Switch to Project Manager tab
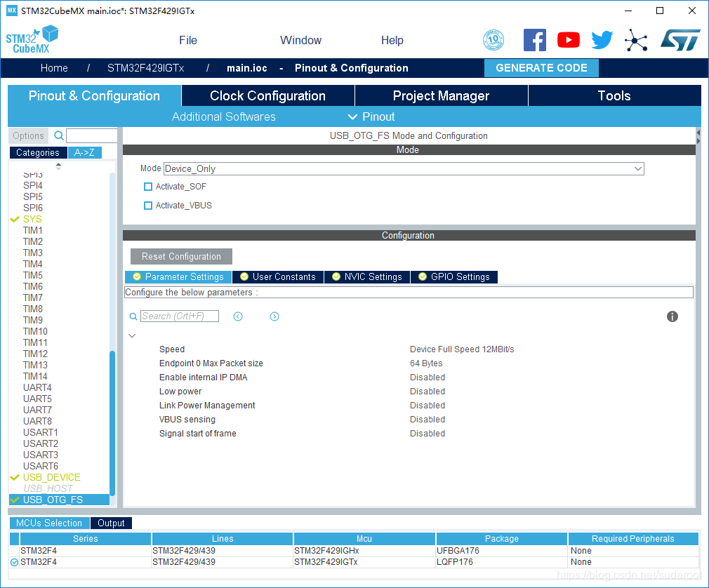Viewport: 709px width, 588px height. point(441,95)
